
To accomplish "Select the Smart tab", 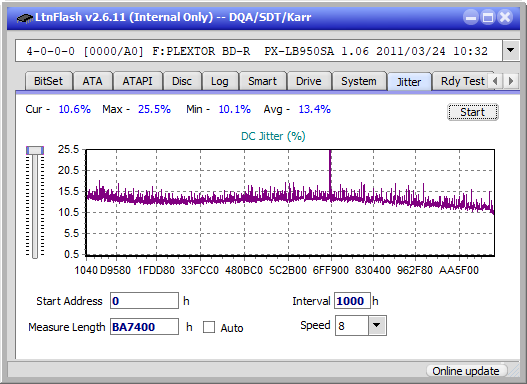I will [x=262, y=81].
